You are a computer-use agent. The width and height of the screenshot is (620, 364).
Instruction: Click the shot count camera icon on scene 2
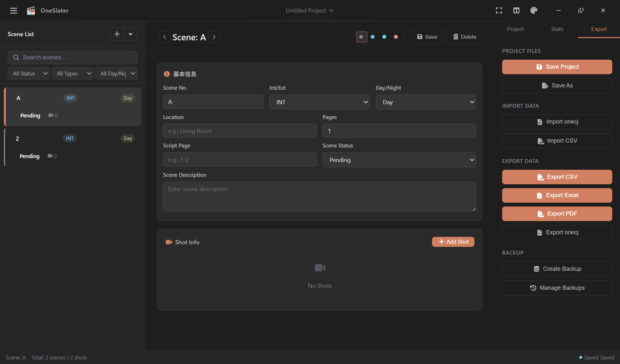(50, 156)
